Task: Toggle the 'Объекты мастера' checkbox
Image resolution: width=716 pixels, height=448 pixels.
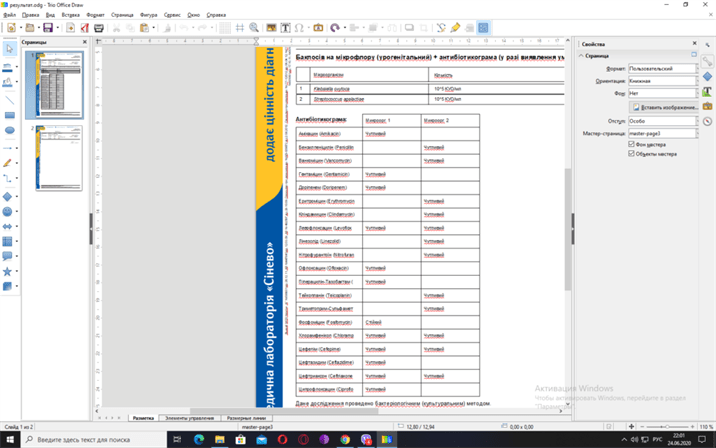Action: pyautogui.click(x=632, y=154)
